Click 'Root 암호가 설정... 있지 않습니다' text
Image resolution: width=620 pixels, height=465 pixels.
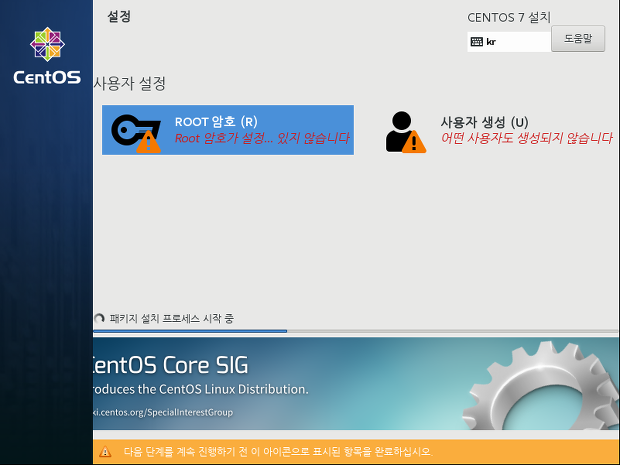pos(262,138)
